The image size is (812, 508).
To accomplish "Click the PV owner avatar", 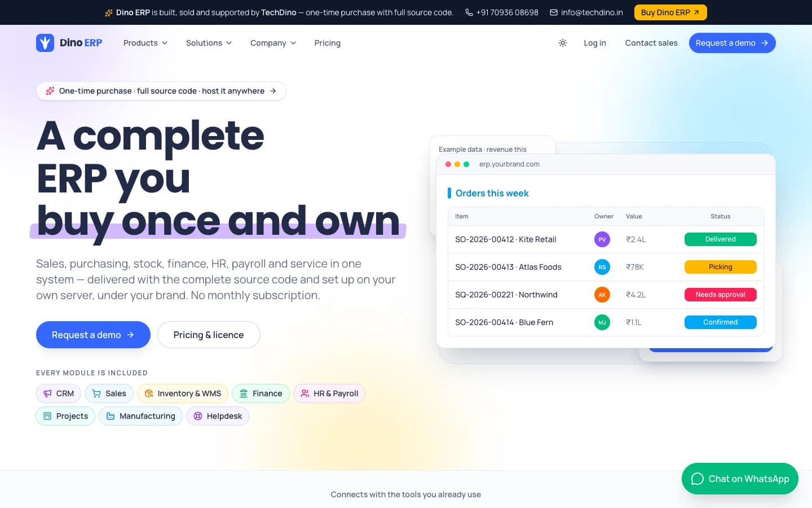I will (x=602, y=239).
